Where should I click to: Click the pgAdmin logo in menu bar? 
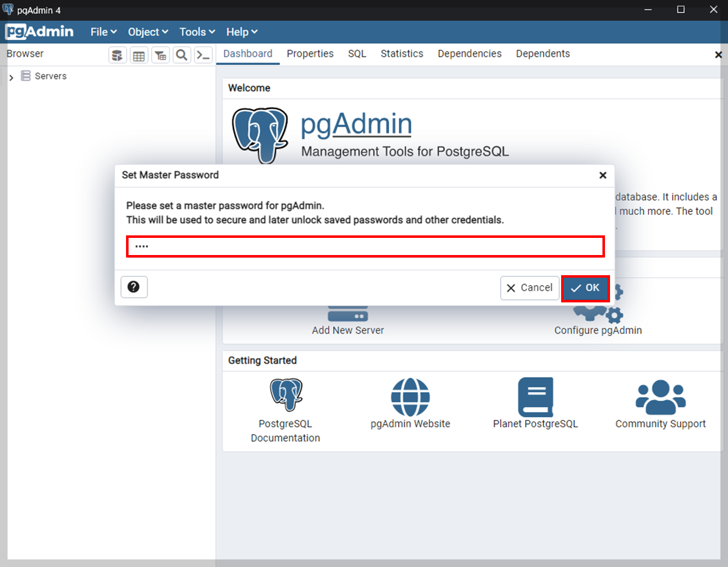pyautogui.click(x=39, y=32)
